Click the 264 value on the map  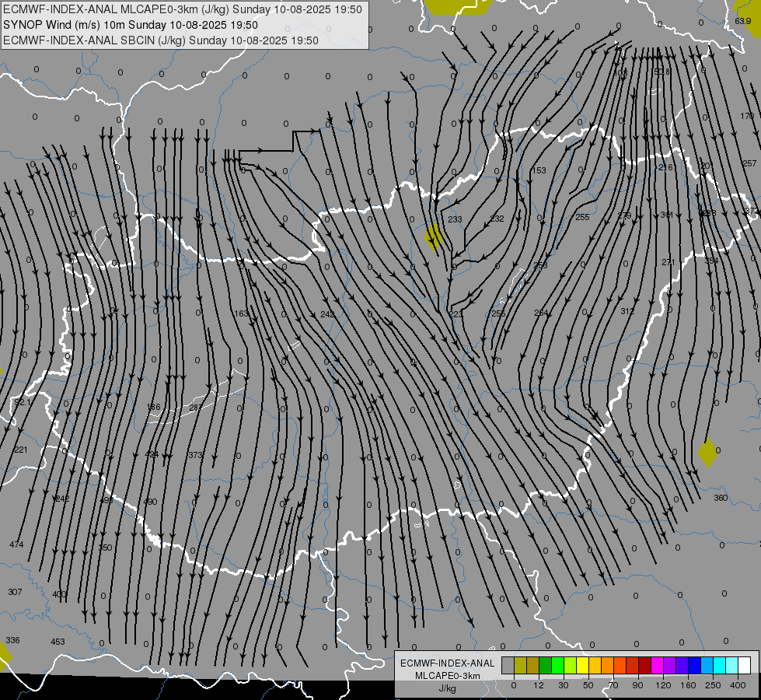point(541,313)
